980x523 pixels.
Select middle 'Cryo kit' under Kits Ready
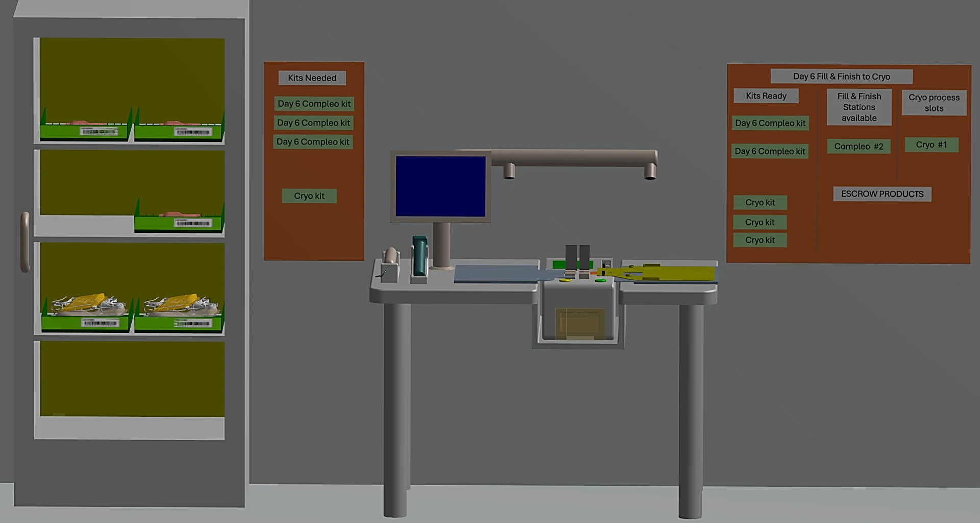pyautogui.click(x=760, y=222)
